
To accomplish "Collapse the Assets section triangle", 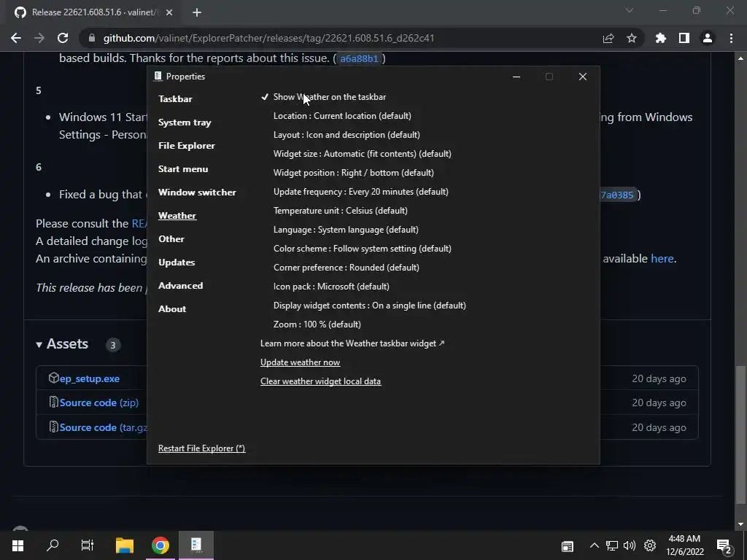I will click(x=39, y=345).
